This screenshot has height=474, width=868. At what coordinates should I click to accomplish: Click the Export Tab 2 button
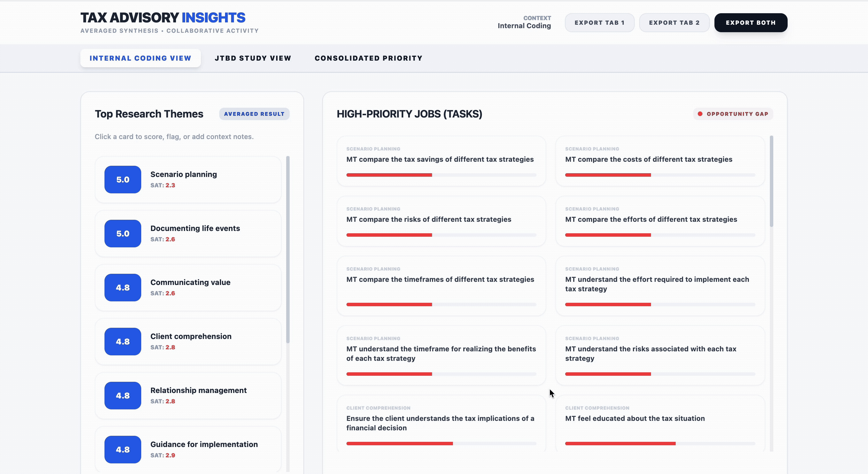(x=674, y=22)
